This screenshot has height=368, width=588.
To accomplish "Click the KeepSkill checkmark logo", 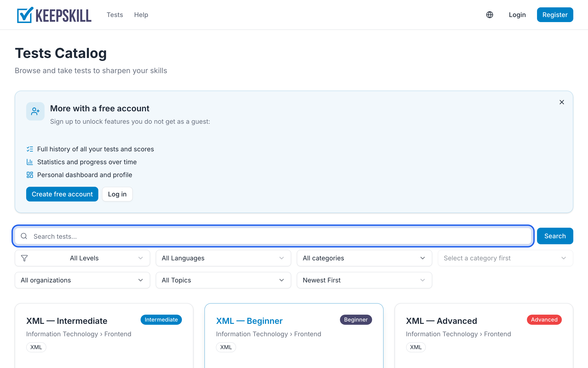I will pyautogui.click(x=54, y=15).
